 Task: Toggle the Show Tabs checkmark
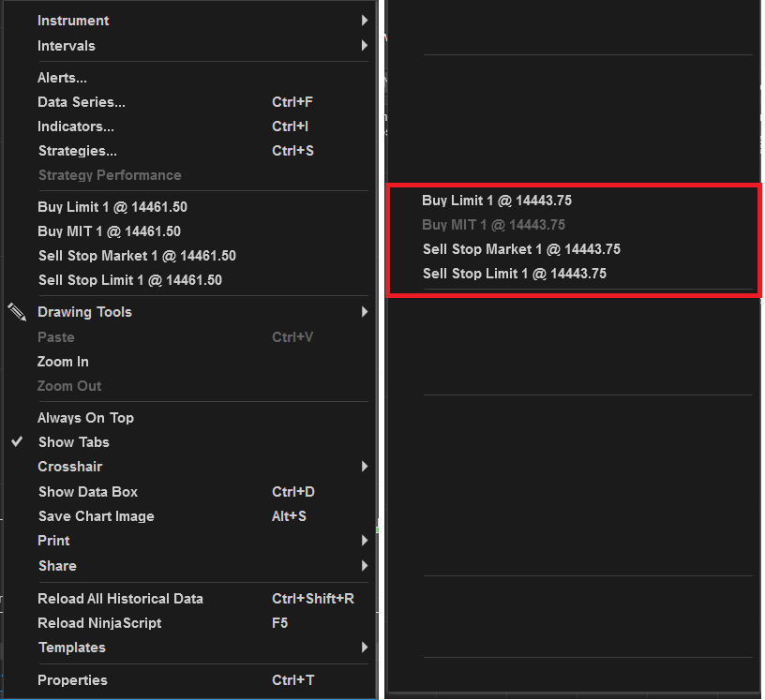point(17,442)
